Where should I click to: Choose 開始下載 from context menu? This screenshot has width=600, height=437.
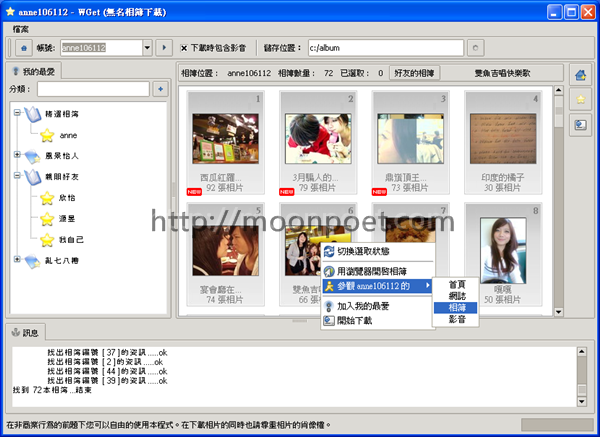(x=378, y=320)
